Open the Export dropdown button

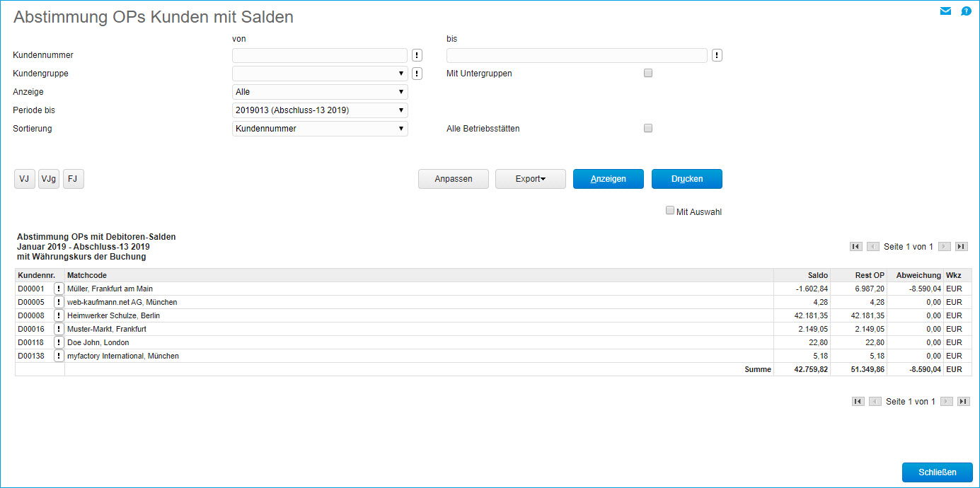click(531, 179)
